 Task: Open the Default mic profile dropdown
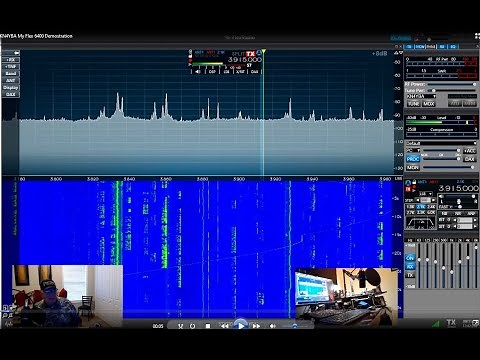tap(441, 143)
